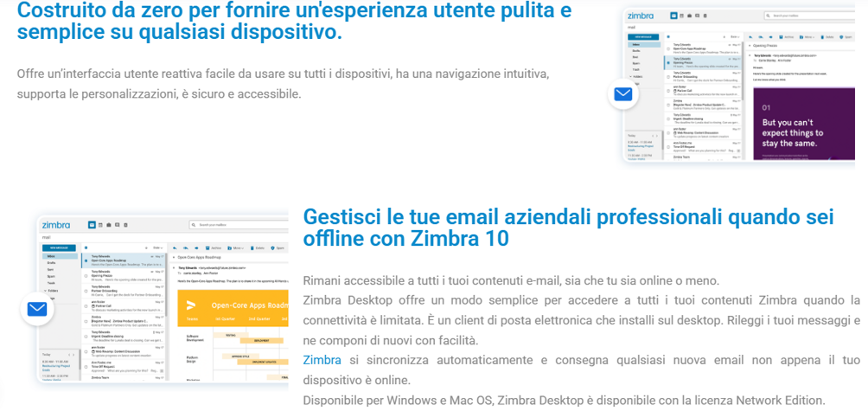Screen dimensions: 868x411
Task: Click Mail tab icon in Open-Core Apps Roadmap Zimbra view
Action: click(92, 225)
